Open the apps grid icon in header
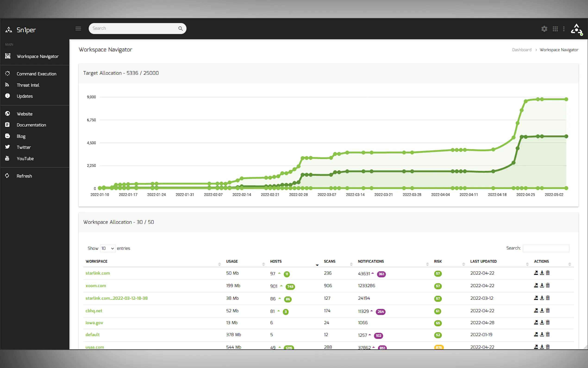Viewport: 588px width, 368px height. point(555,29)
